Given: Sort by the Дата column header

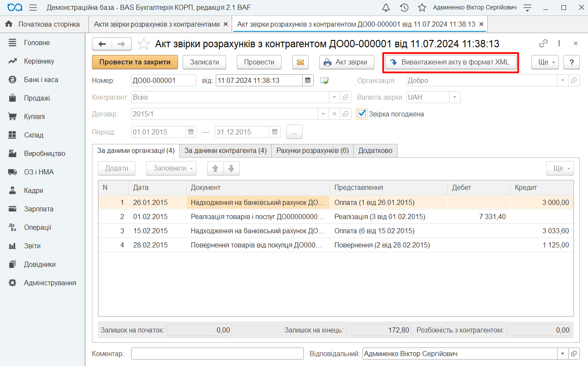Looking at the screenshot, I should click(157, 188).
